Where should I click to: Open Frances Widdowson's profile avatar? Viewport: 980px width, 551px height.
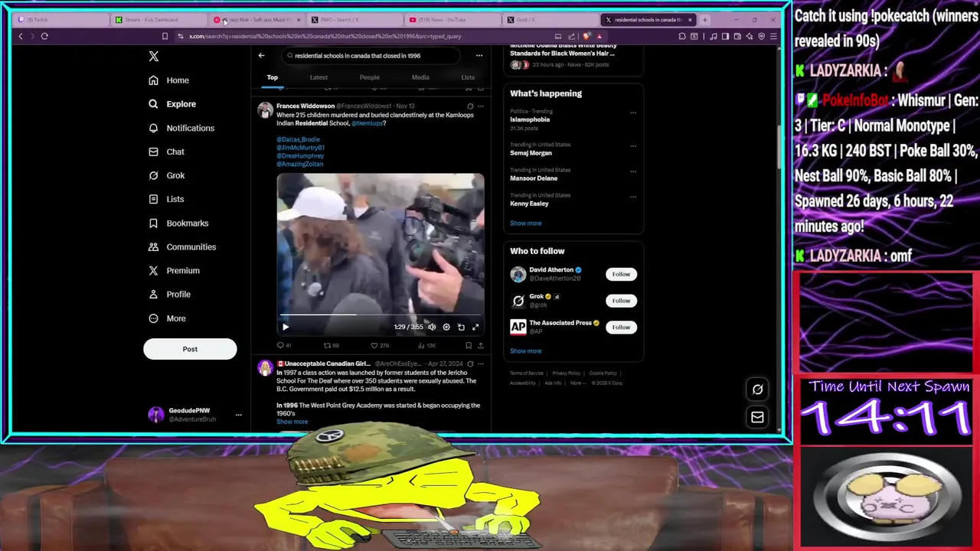(x=265, y=110)
